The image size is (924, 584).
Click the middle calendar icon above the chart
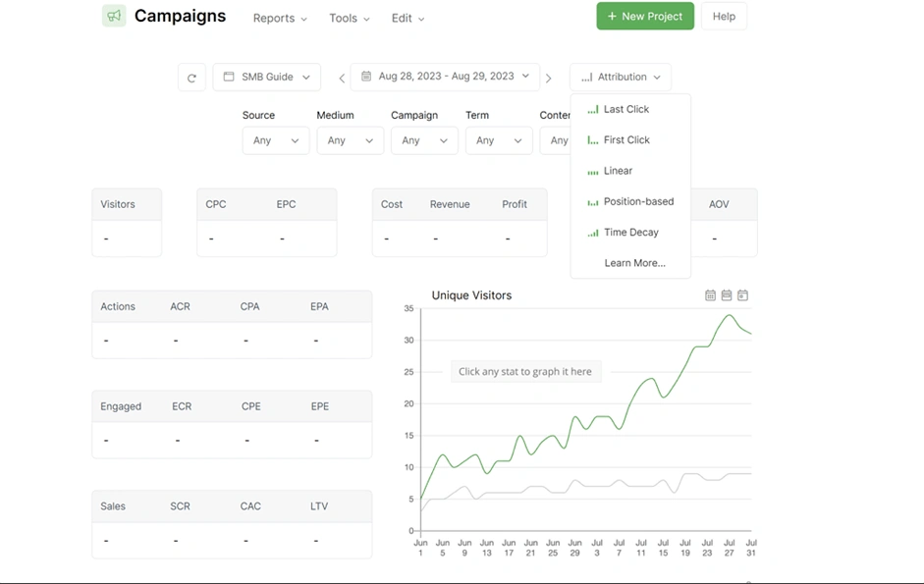click(x=727, y=295)
